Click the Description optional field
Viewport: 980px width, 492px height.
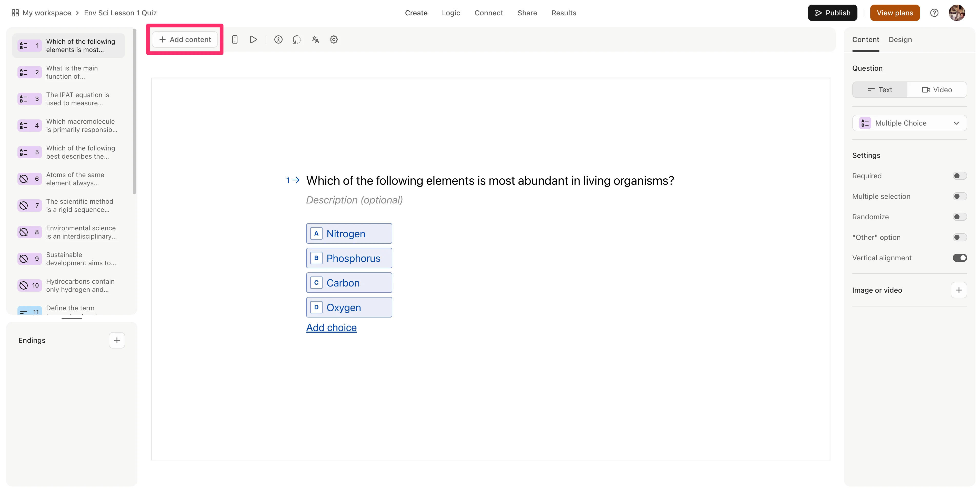[354, 200]
